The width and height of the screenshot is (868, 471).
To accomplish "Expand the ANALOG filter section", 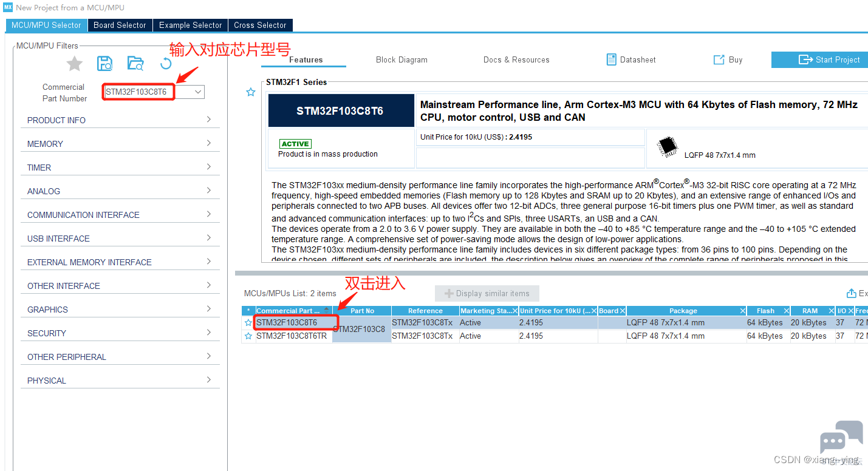I will tap(120, 191).
